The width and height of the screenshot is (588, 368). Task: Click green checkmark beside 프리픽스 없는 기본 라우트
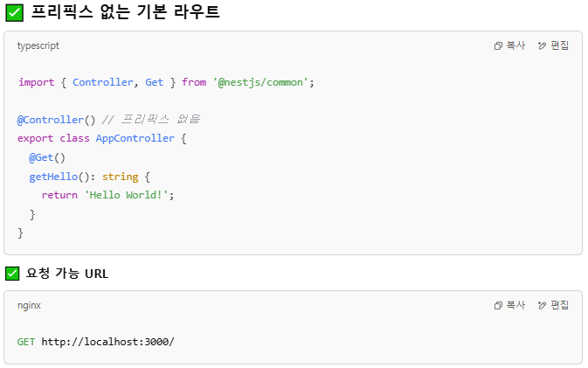pos(14,13)
